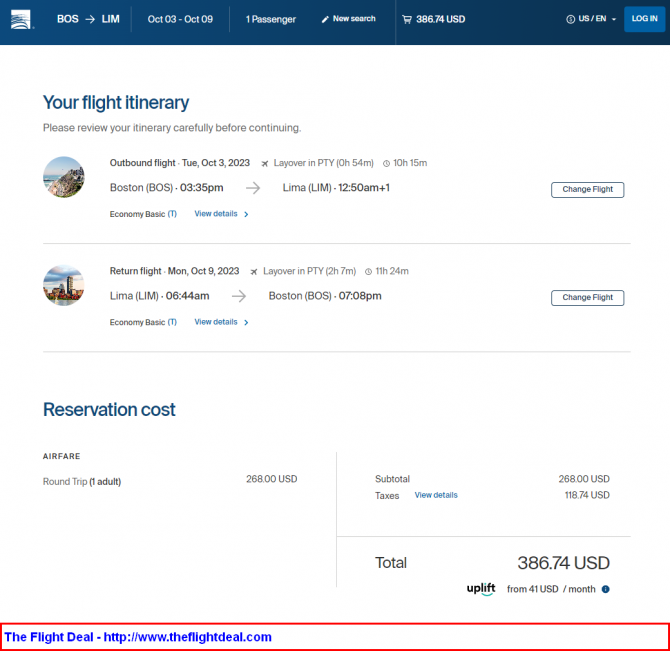670x651 pixels.
Task: Click the outbound duration clock icon
Action: pos(386,163)
